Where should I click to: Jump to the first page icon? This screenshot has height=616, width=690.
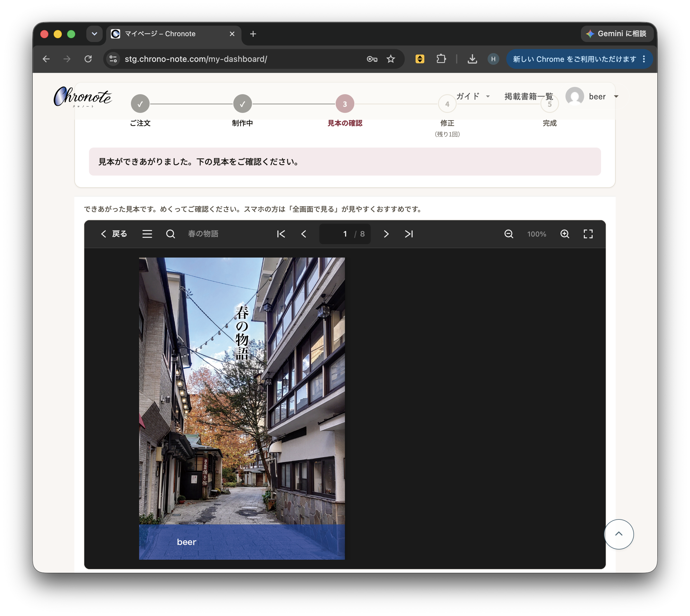pyautogui.click(x=281, y=234)
